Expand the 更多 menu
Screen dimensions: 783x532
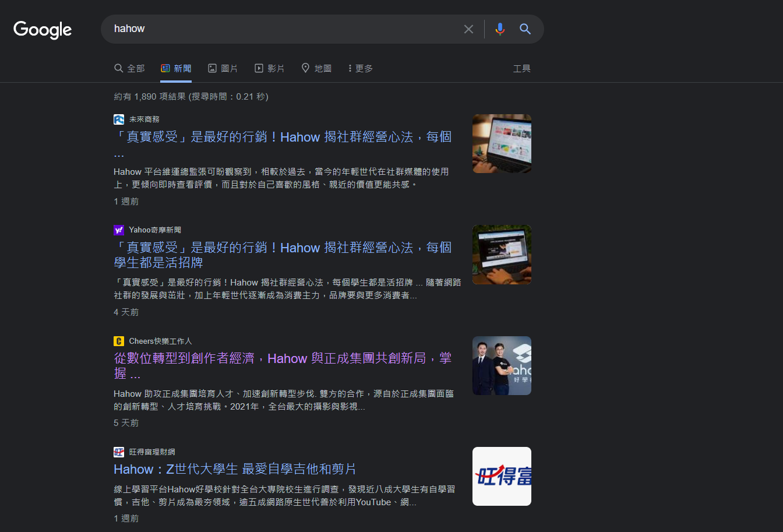coord(361,68)
